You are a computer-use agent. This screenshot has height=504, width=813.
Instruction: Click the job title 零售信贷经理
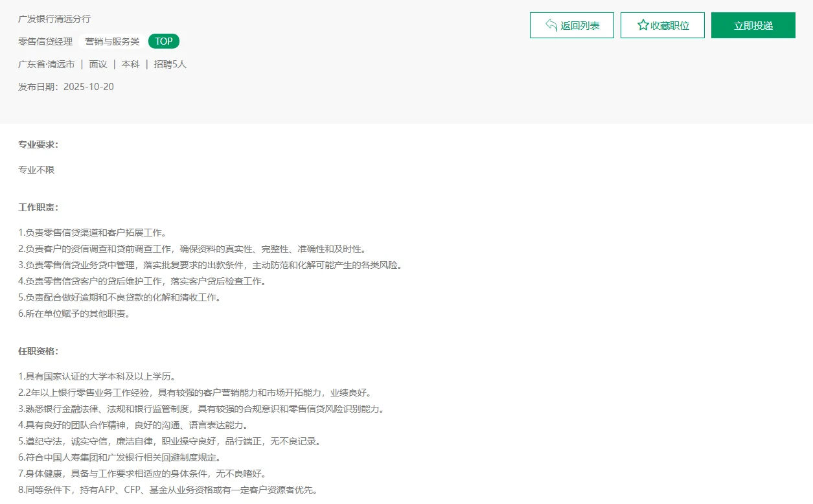pyautogui.click(x=45, y=41)
